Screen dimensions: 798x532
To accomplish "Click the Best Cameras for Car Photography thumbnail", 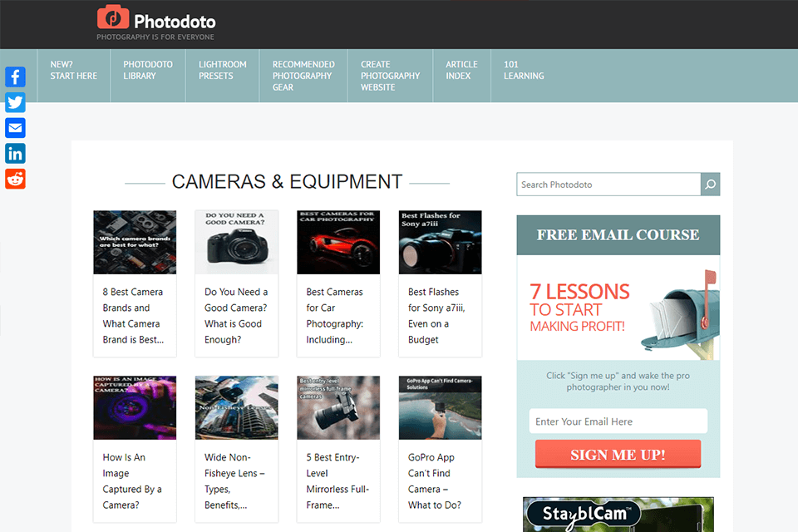I will point(338,242).
